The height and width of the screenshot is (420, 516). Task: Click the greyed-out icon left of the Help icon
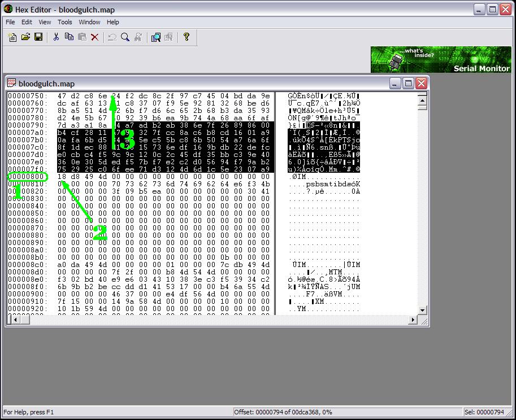pos(168,37)
